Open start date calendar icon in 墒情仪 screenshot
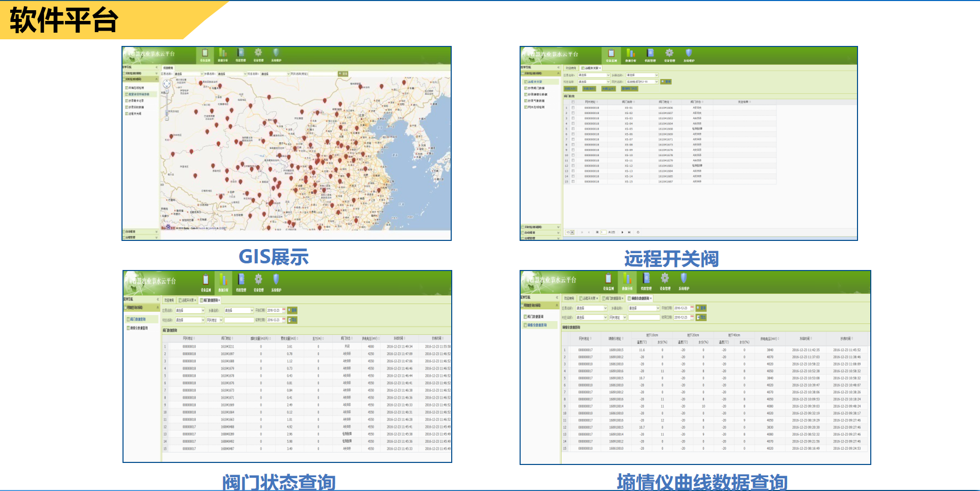 coord(692,308)
